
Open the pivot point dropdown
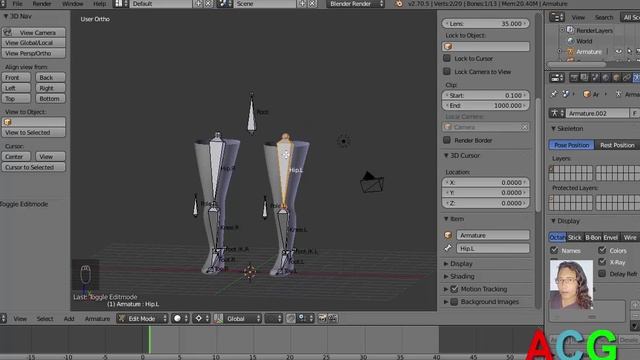point(202,318)
